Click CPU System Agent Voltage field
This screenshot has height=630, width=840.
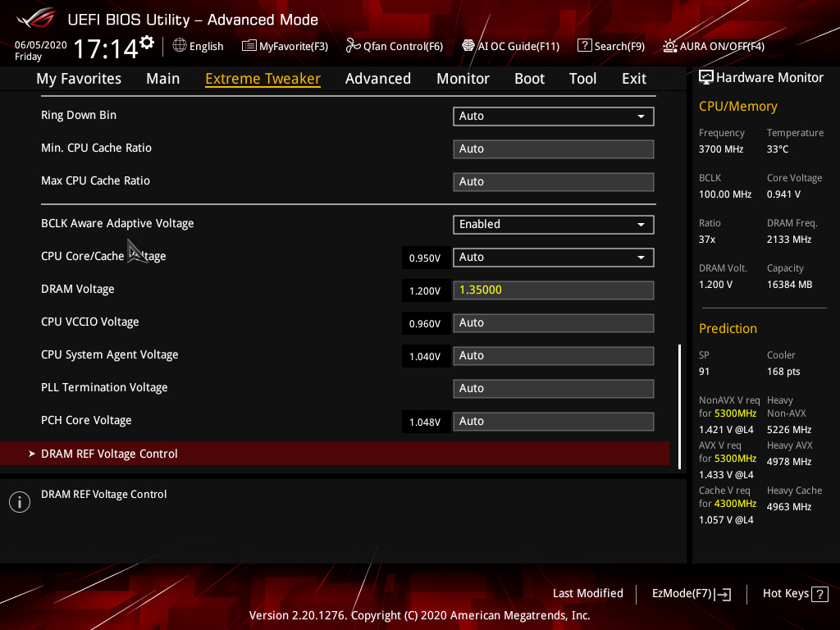coord(554,356)
